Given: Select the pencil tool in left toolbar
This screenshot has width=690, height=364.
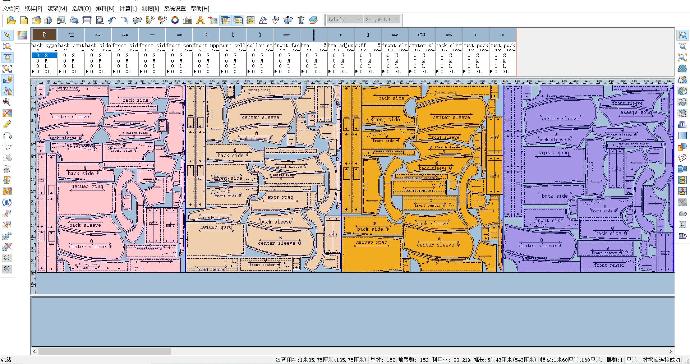Looking at the screenshot, I should coord(7,125).
